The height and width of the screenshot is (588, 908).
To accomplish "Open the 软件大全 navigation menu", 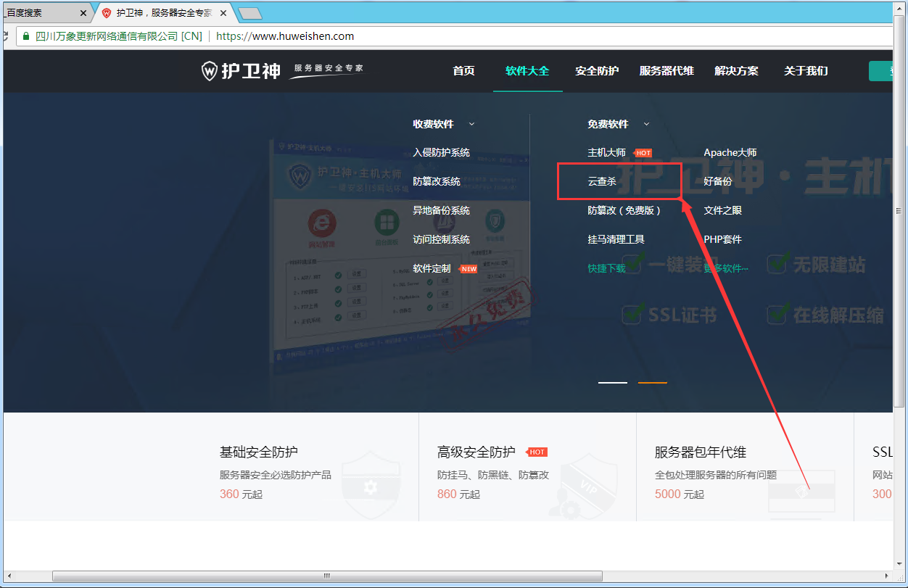I will coord(527,71).
